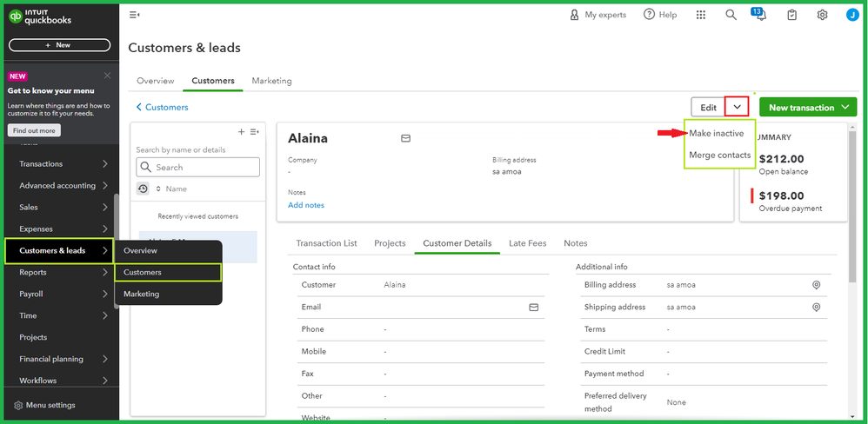The height and width of the screenshot is (424, 868).
Task: Click the Billing address map pin icon
Action: (817, 285)
